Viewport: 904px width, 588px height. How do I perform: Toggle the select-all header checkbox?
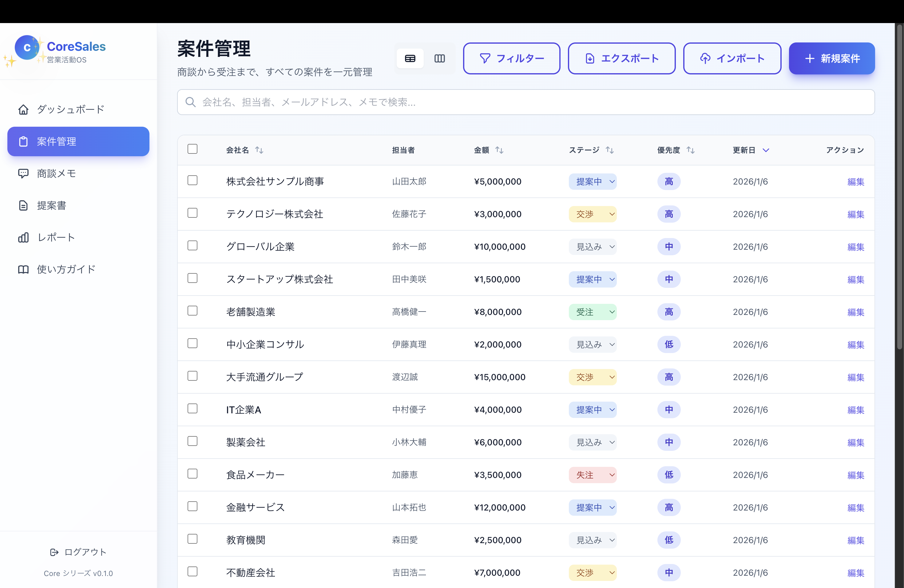click(192, 149)
